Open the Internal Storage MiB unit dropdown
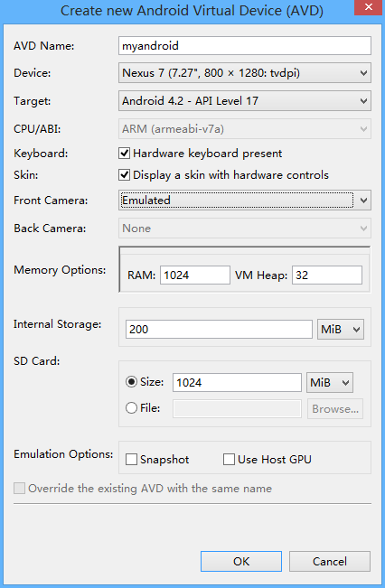The width and height of the screenshot is (385, 588). pos(341,330)
